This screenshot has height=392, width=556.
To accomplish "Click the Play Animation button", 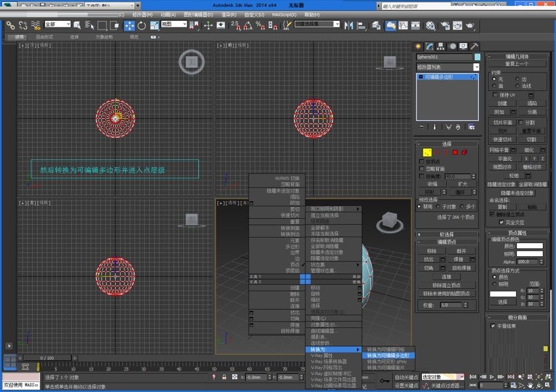I will tap(492, 377).
